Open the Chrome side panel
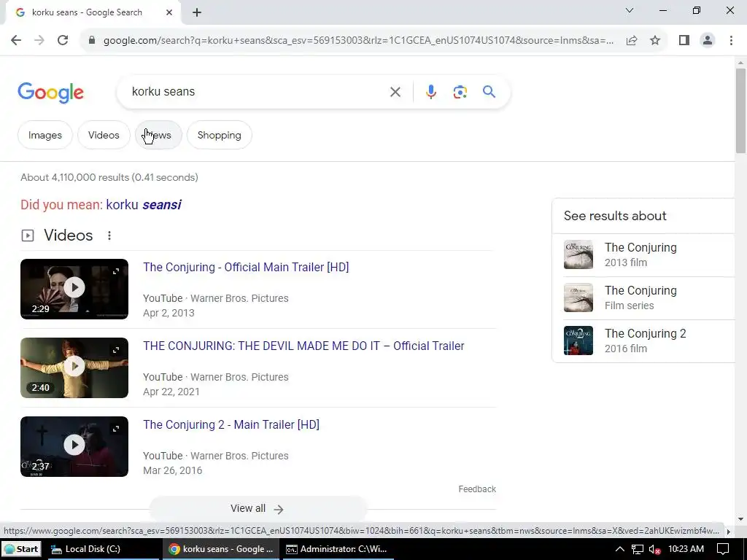Viewport: 747px width, 560px height. point(684,40)
